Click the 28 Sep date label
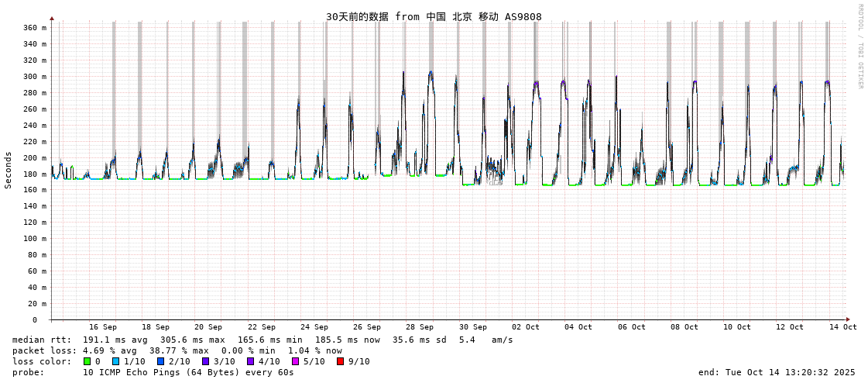This screenshot has width=868, height=383. pos(420,327)
